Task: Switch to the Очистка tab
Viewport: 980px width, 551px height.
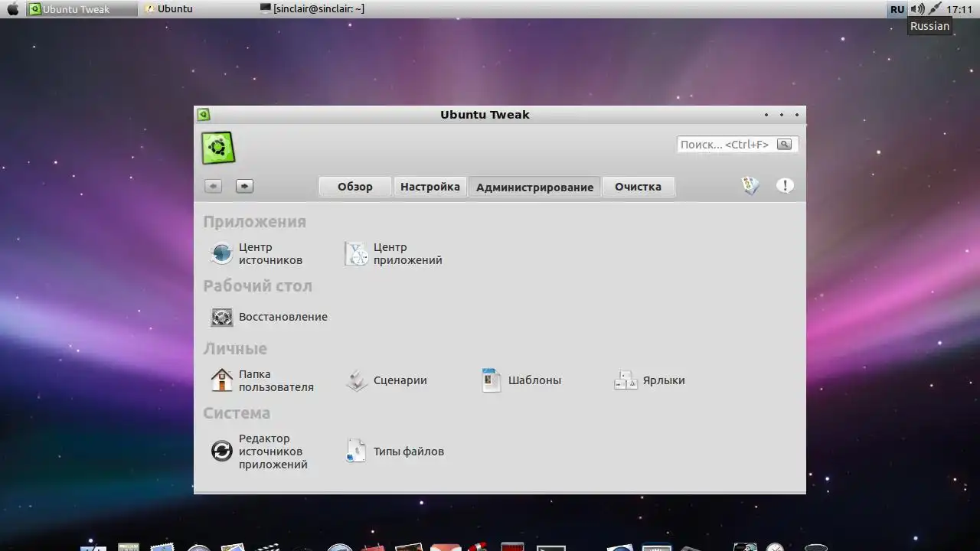Action: coord(638,187)
